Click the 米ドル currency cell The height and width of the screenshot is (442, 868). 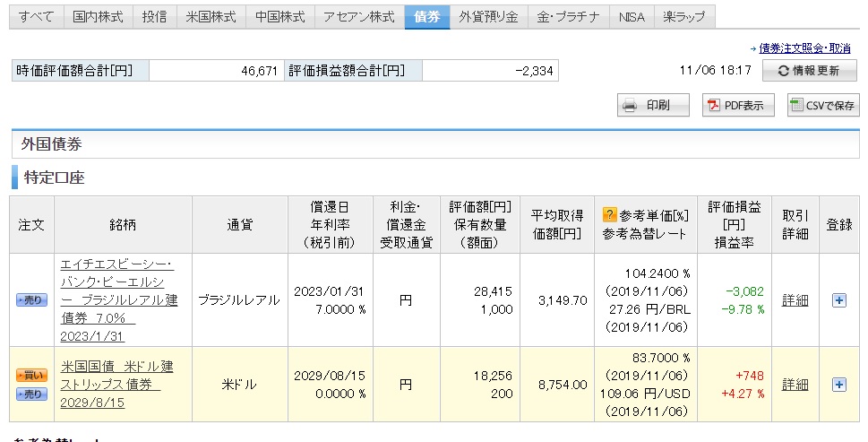(x=240, y=385)
